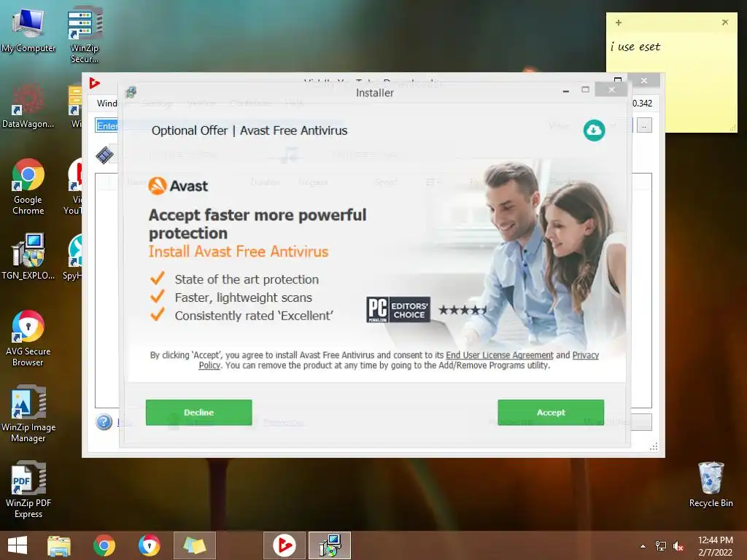Viewport: 747px width, 560px height.
Task: Decline the Avast Free Antivirus offer
Action: [198, 413]
